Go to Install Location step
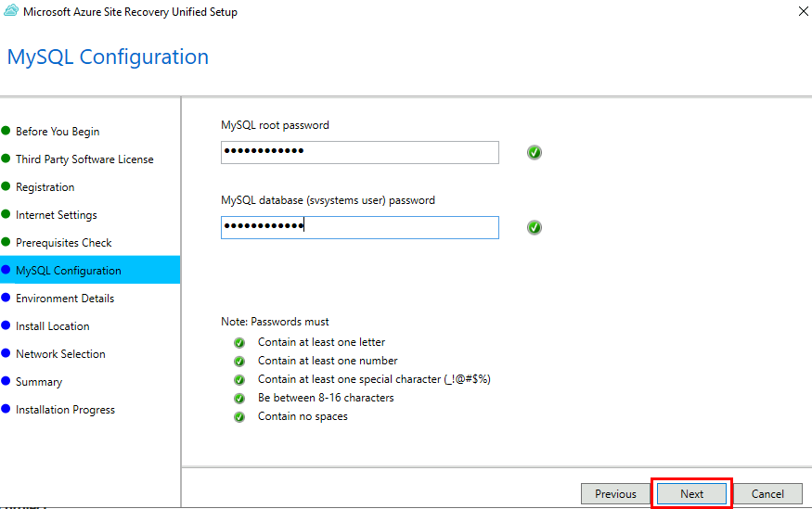The width and height of the screenshot is (812, 509). [52, 326]
